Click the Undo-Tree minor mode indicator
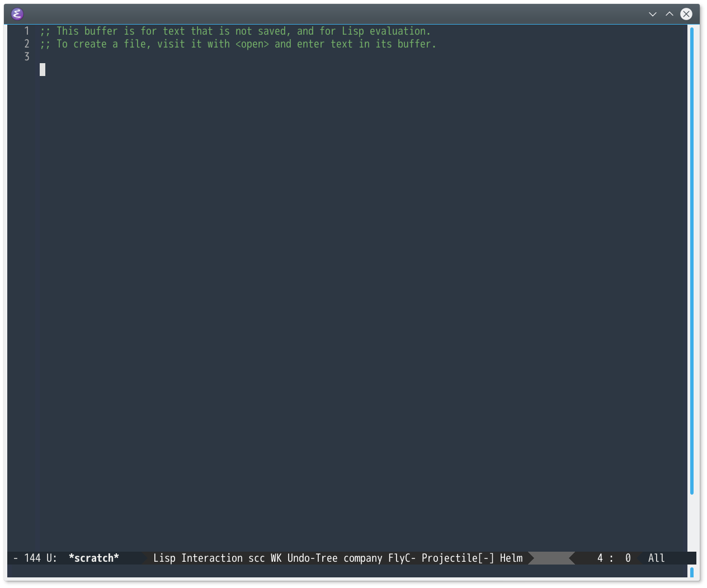This screenshot has width=707, height=588. [312, 558]
